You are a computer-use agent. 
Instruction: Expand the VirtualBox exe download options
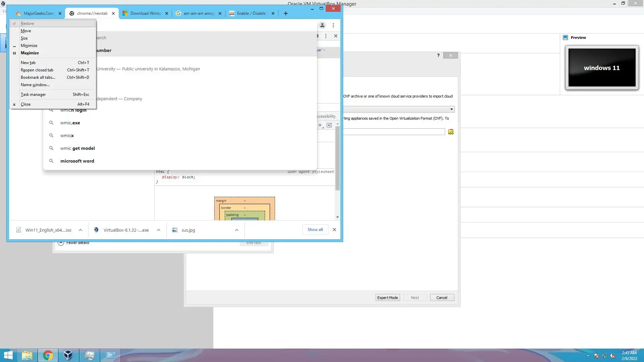(x=159, y=230)
